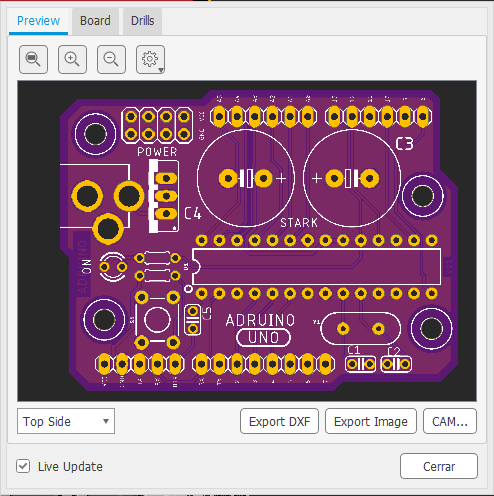This screenshot has height=496, width=494.
Task: Click the PCB preview image
Action: coord(247,241)
